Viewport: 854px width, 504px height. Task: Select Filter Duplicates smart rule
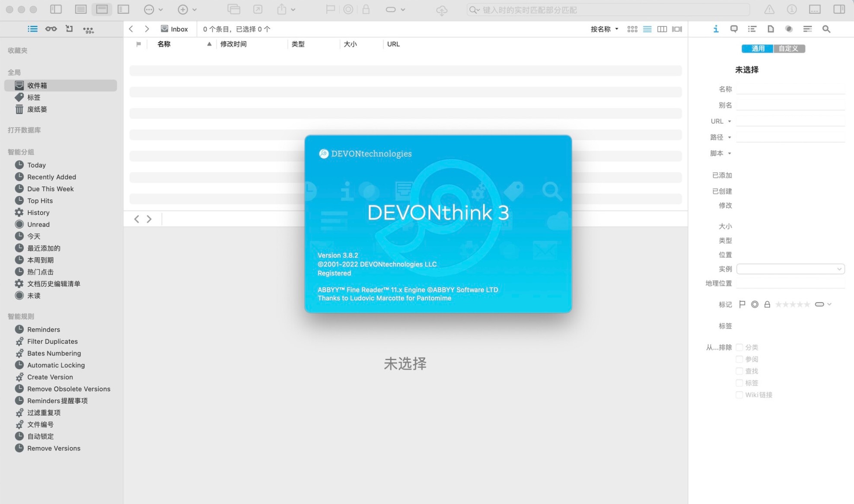tap(52, 341)
